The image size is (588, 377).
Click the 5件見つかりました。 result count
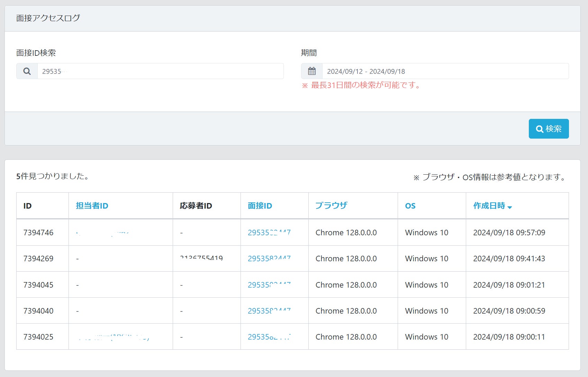click(53, 176)
